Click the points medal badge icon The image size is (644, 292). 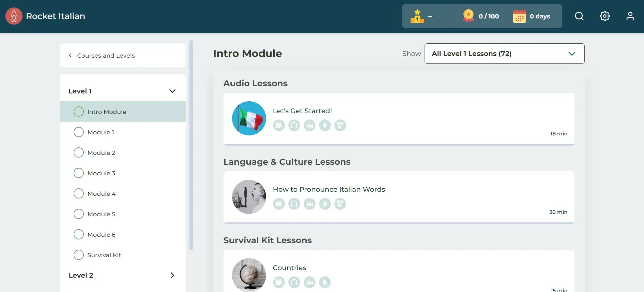click(x=469, y=16)
